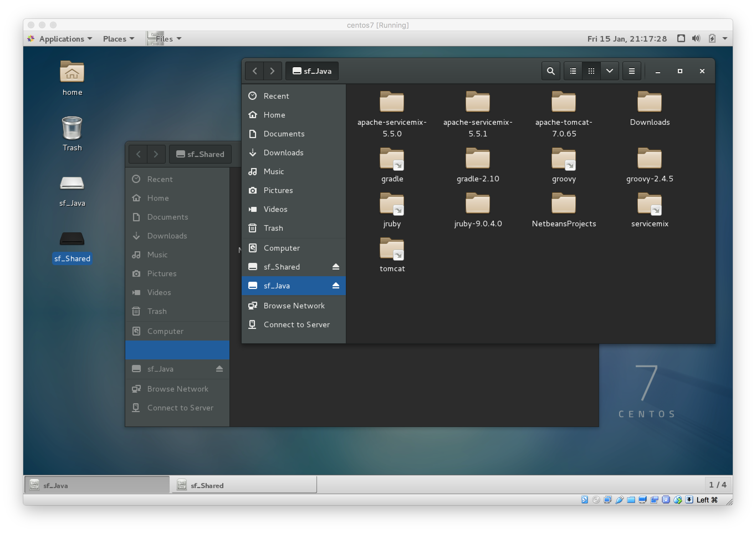This screenshot has height=533, width=756.
Task: Eject sf_Java in front window sidebar
Action: click(336, 285)
